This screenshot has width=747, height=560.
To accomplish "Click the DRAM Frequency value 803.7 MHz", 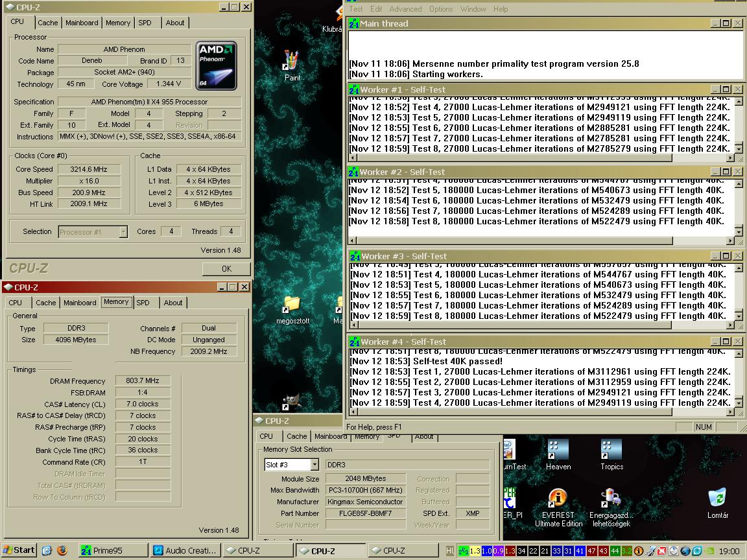I will (143, 380).
